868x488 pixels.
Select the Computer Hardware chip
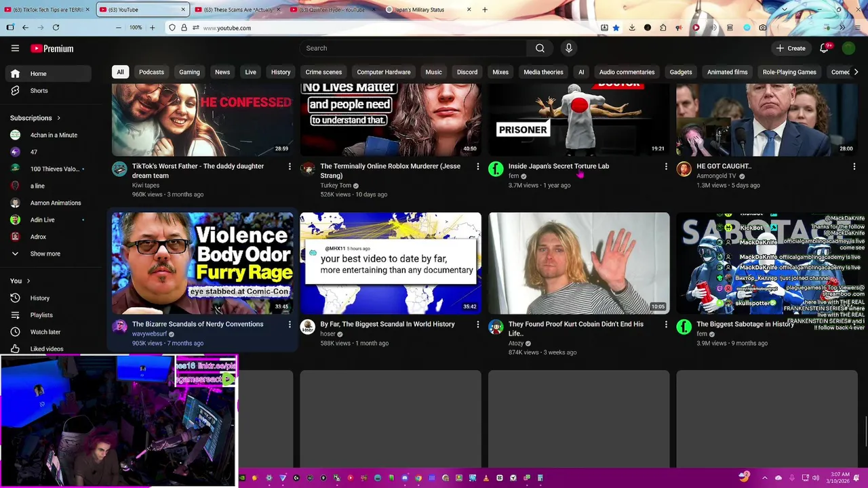(384, 72)
